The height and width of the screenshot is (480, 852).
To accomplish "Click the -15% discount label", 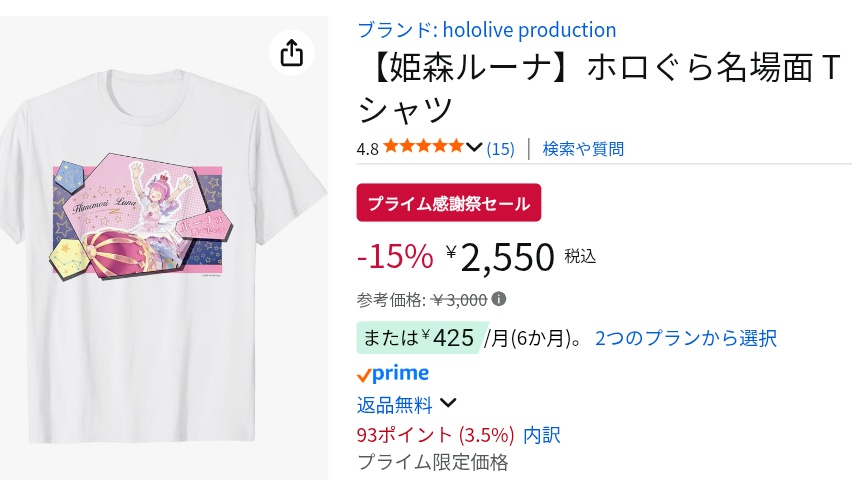I will pyautogui.click(x=395, y=257).
